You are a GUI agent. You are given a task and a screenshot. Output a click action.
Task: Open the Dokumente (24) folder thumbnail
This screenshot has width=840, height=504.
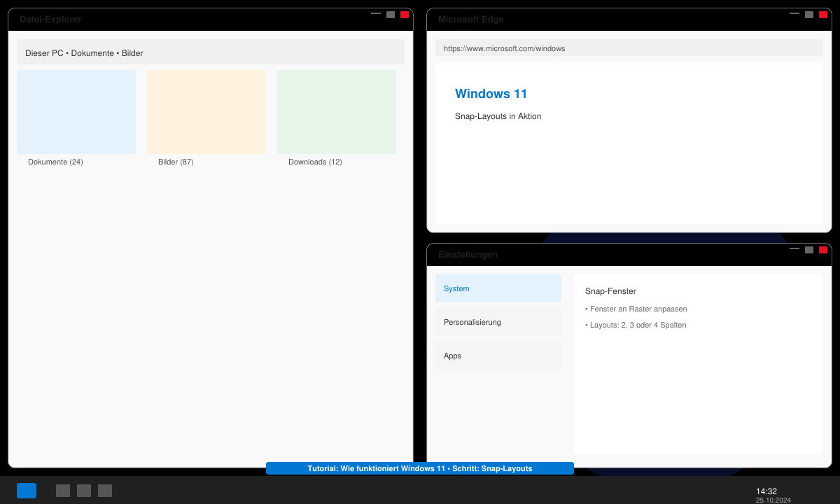76,112
